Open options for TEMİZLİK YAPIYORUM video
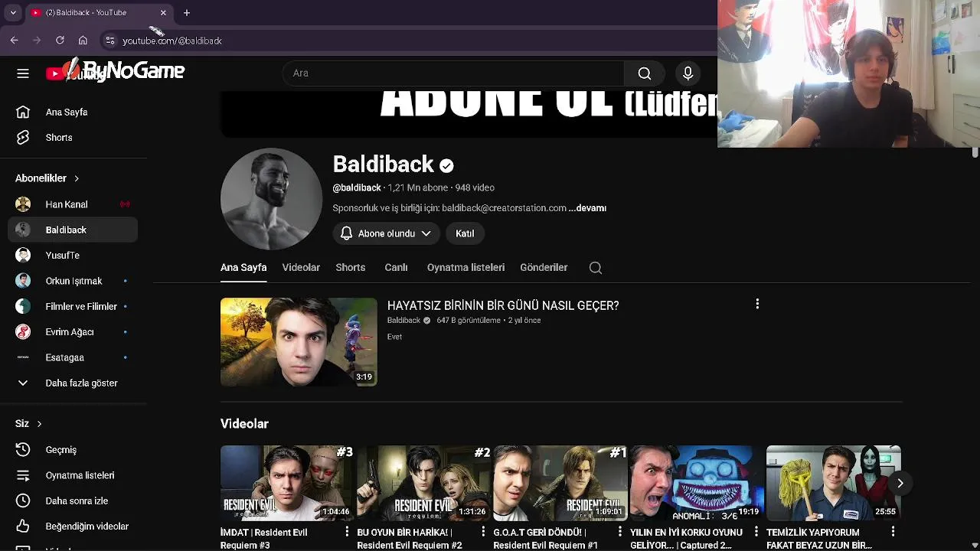980x551 pixels. (x=893, y=531)
